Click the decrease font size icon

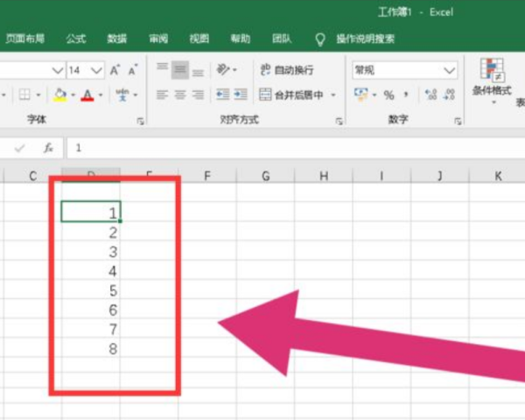pyautogui.click(x=133, y=70)
